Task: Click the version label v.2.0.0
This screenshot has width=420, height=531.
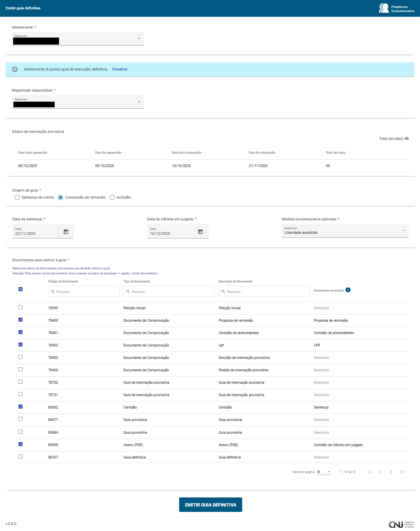Action: [x=11, y=524]
